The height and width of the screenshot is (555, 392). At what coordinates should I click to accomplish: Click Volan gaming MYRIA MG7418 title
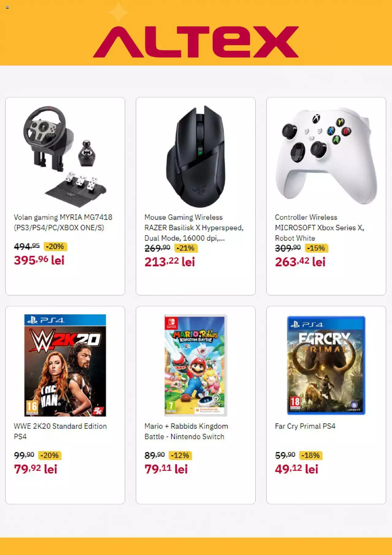point(63,222)
